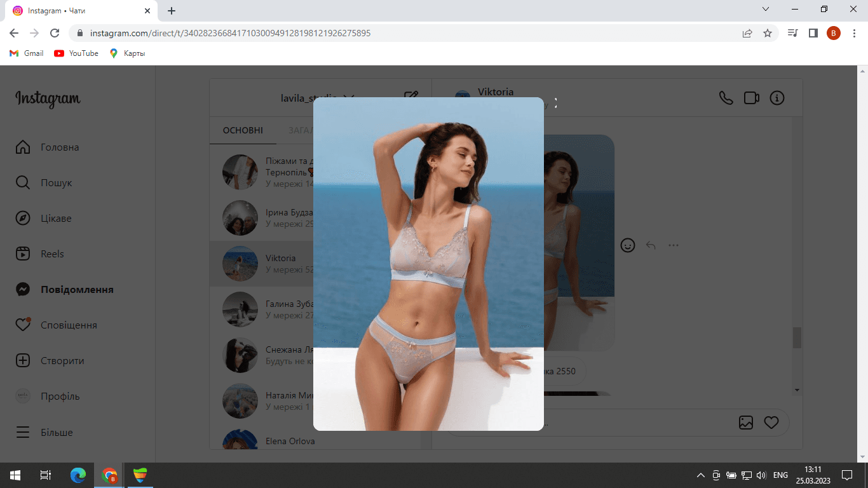Open volume control in tray
Screen dimensions: 868x488
[761, 475]
